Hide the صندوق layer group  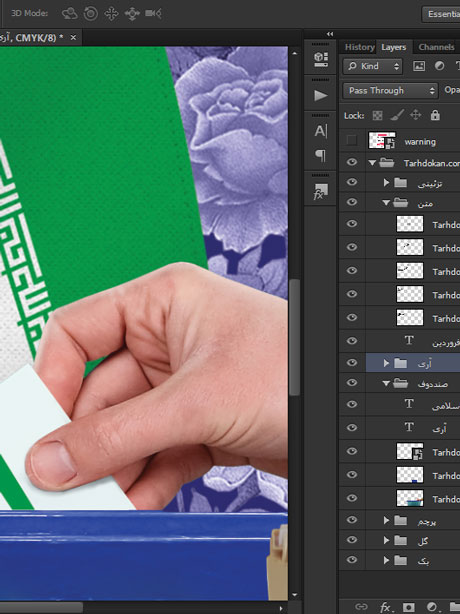(352, 383)
